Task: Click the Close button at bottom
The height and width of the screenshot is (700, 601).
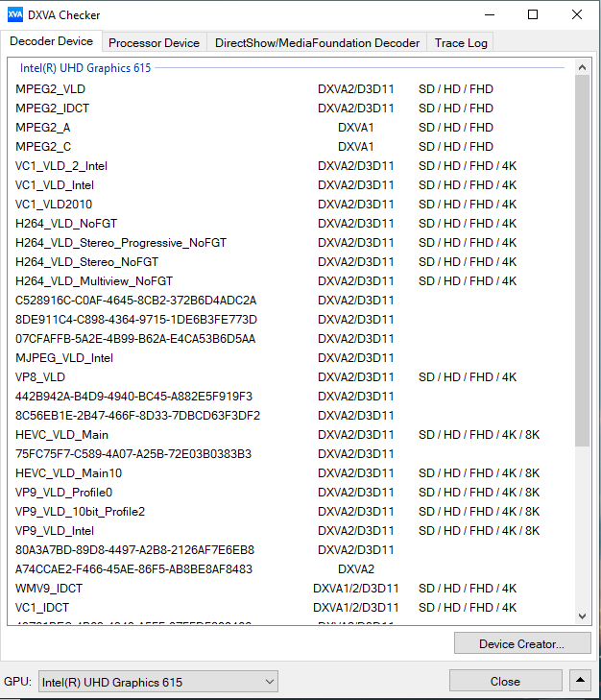Action: click(x=505, y=681)
